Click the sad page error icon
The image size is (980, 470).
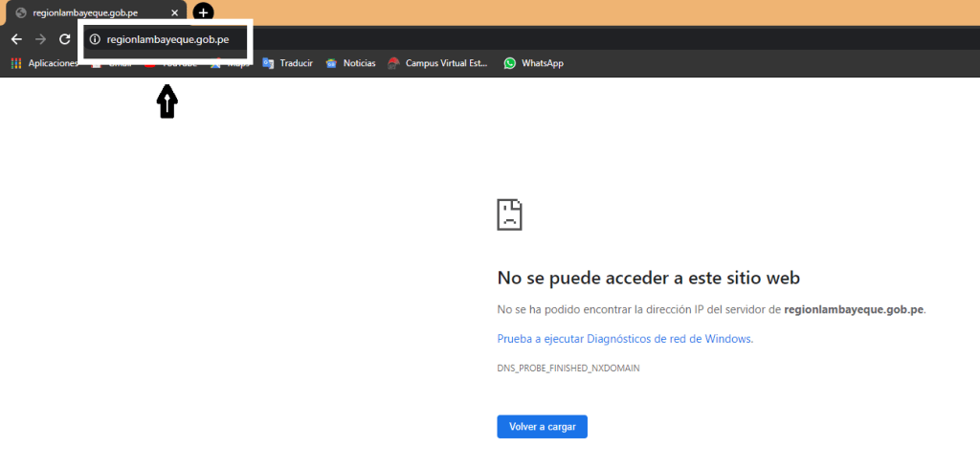coord(509,214)
